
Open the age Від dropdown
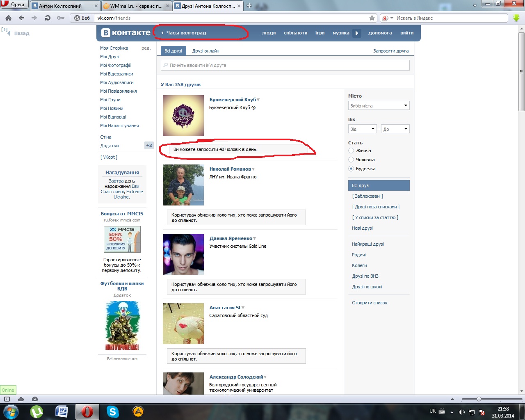pos(363,129)
